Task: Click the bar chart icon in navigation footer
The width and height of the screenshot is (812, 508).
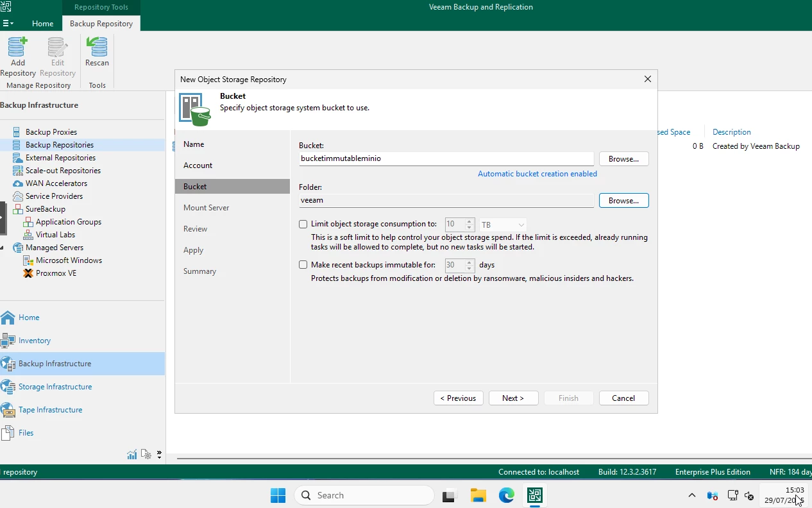Action: pyautogui.click(x=131, y=455)
